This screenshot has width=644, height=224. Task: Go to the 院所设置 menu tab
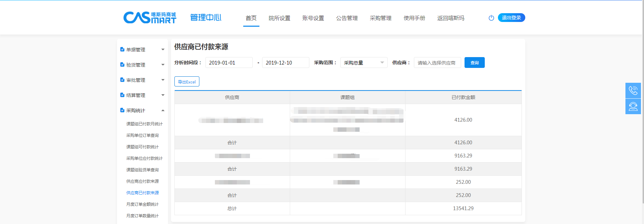tap(279, 18)
